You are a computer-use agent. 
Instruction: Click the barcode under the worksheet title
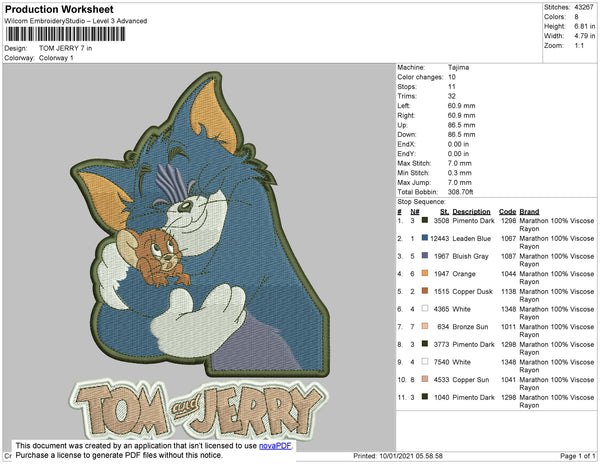point(65,34)
